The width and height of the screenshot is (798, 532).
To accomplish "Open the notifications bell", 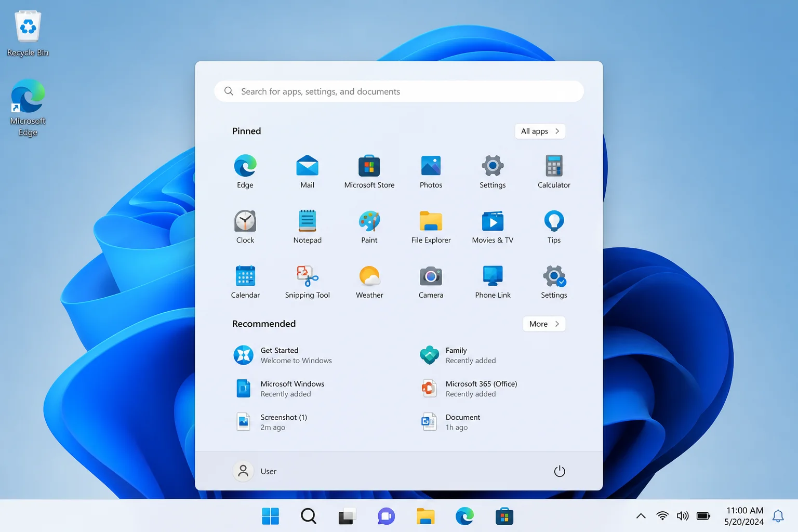I will (778, 516).
